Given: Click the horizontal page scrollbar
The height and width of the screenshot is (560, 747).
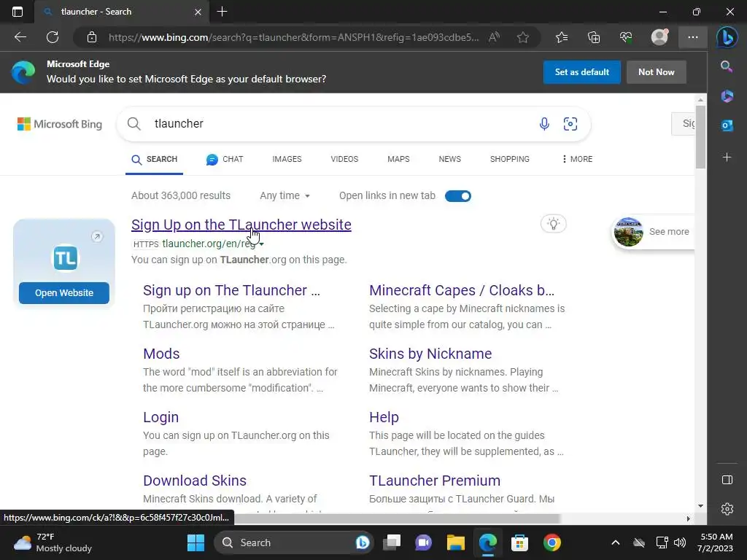Looking at the screenshot, I should click(396, 518).
